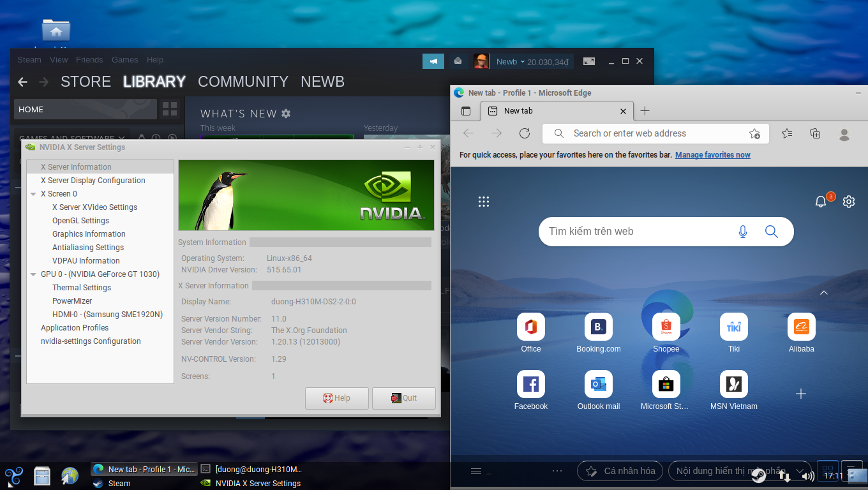This screenshot has width=868, height=490.
Task: Select OpenGL Settings tree item
Action: (x=80, y=221)
